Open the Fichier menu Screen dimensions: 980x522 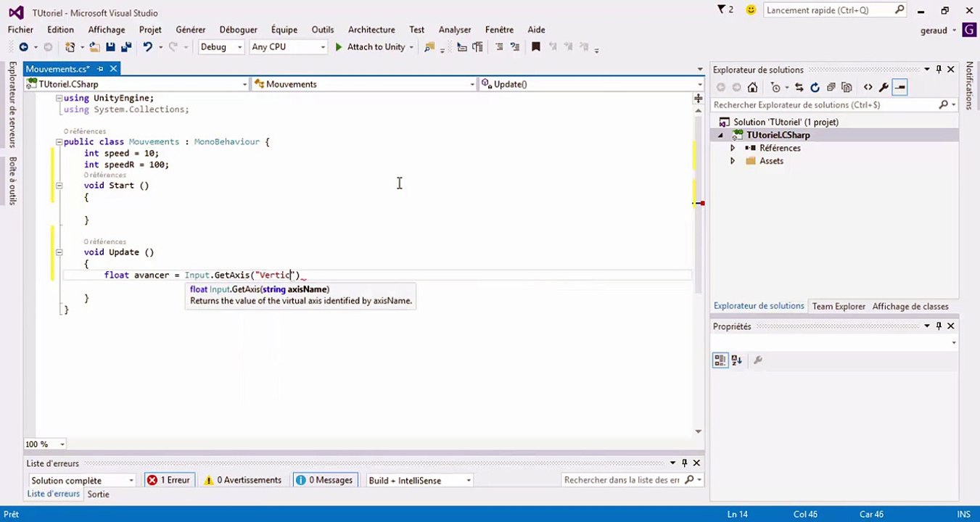coord(20,30)
